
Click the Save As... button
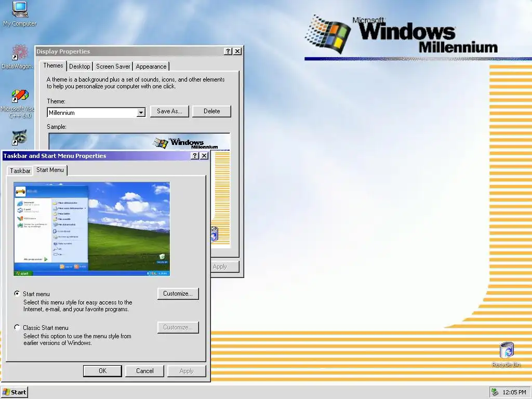169,111
